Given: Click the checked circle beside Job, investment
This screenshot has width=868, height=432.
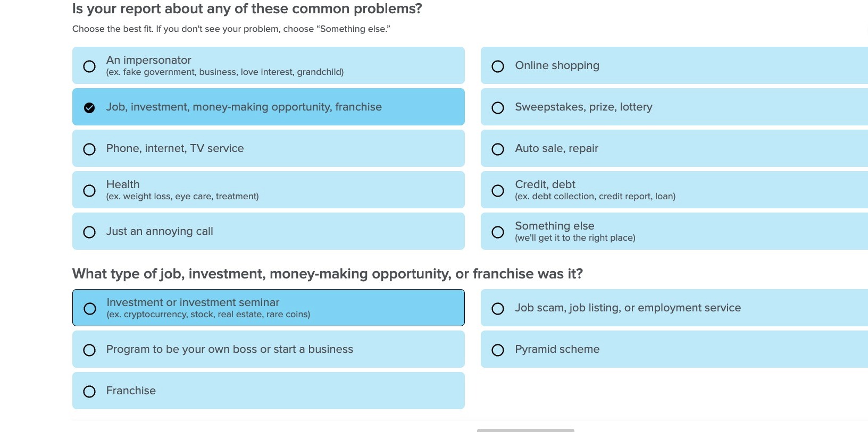Looking at the screenshot, I should pos(89,108).
